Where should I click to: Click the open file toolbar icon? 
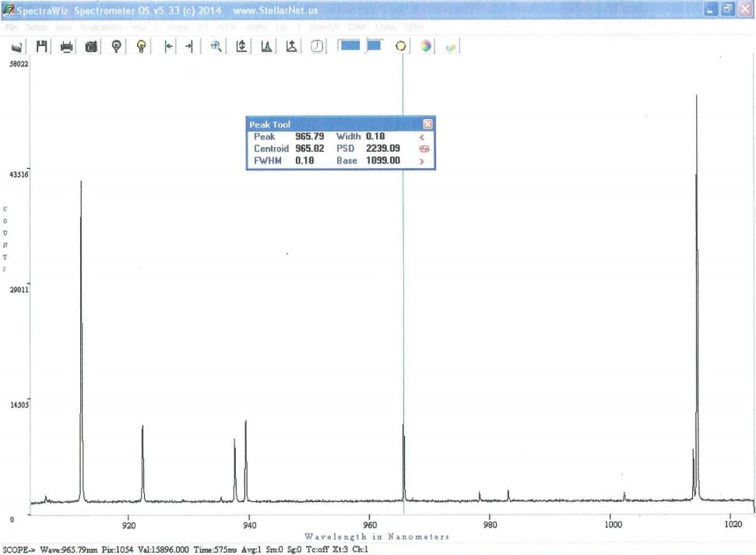(17, 47)
